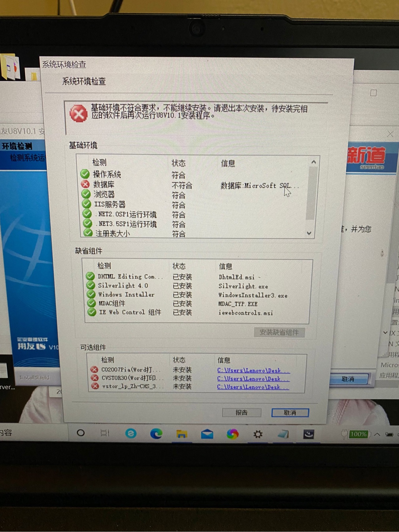The width and height of the screenshot is (399, 532).
Task: Click the maximize square of background window
Action: (x=373, y=93)
